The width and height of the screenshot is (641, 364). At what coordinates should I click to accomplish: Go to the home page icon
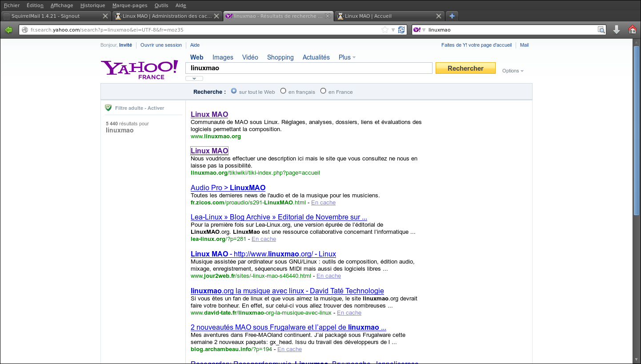point(632,30)
